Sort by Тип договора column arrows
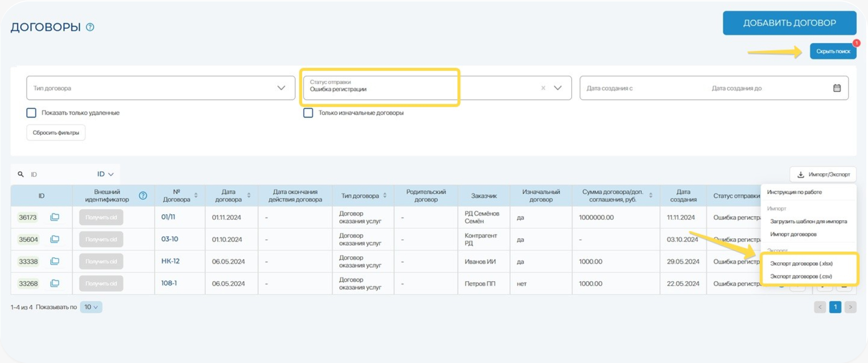 pos(385,196)
